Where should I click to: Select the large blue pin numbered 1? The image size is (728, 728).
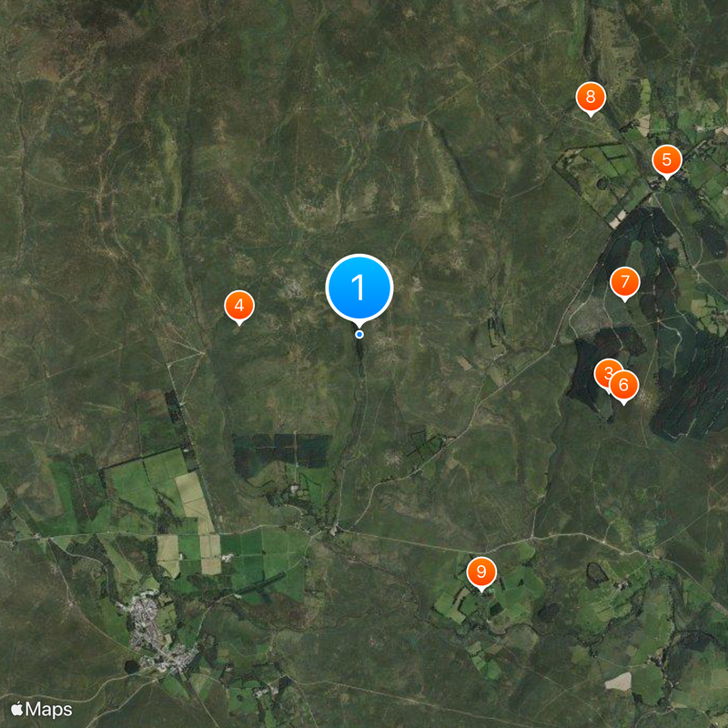pyautogui.click(x=359, y=288)
